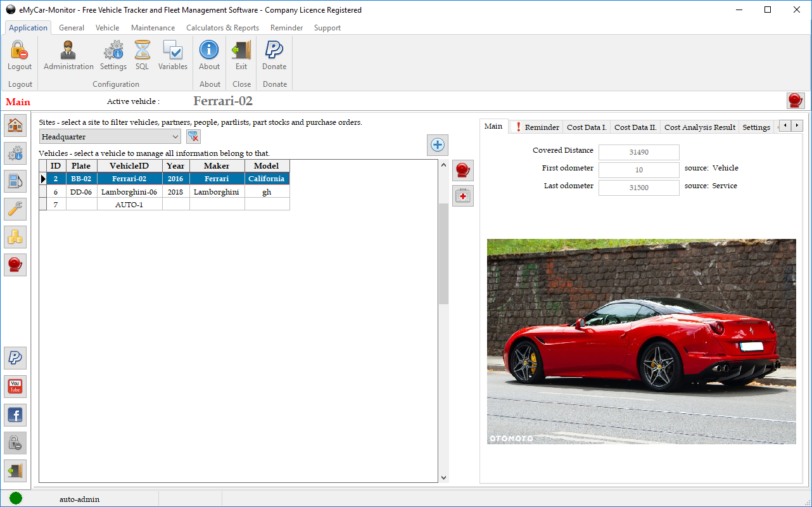Switch to the Reminder detail tab
Screen dimensions: 812x507
click(536, 127)
